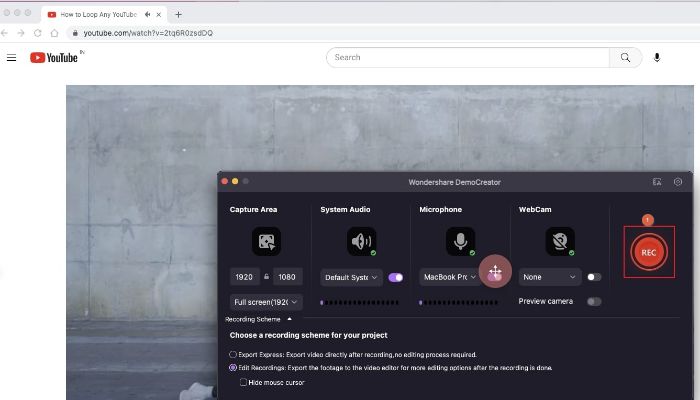Click the capture height field 1080
The width and height of the screenshot is (700, 400).
(x=287, y=277)
